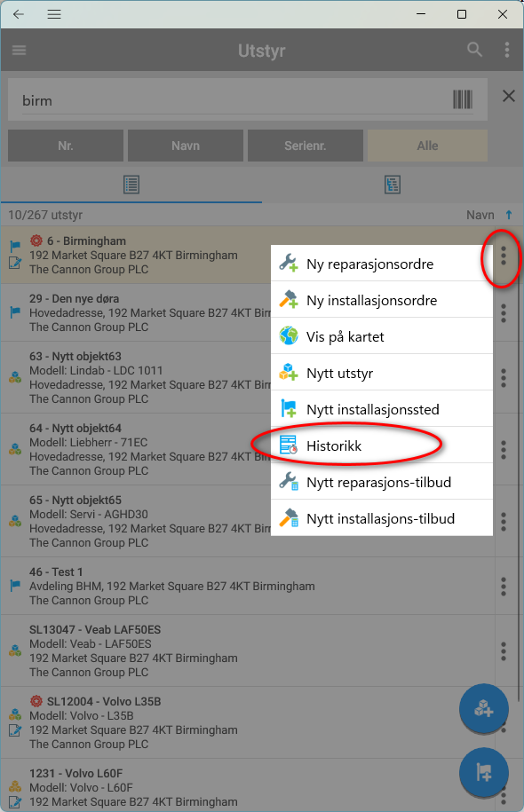524x812 pixels.
Task: Open the hamburger menu beside Utstyr title
Action: 20,51
